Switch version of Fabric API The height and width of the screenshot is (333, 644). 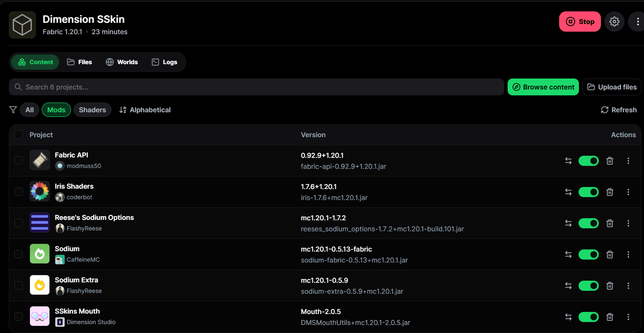[568, 161]
